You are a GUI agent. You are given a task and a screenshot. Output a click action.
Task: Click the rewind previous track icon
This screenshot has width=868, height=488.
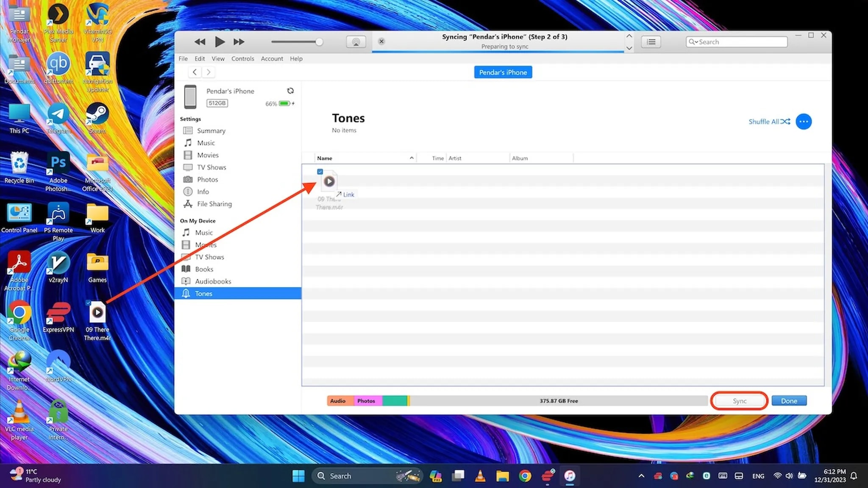coord(200,42)
